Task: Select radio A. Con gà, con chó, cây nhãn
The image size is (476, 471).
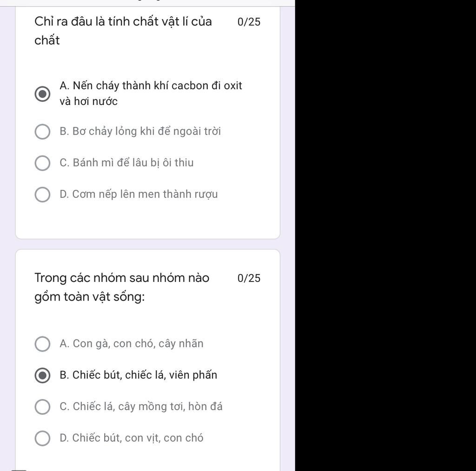Action: click(x=42, y=344)
